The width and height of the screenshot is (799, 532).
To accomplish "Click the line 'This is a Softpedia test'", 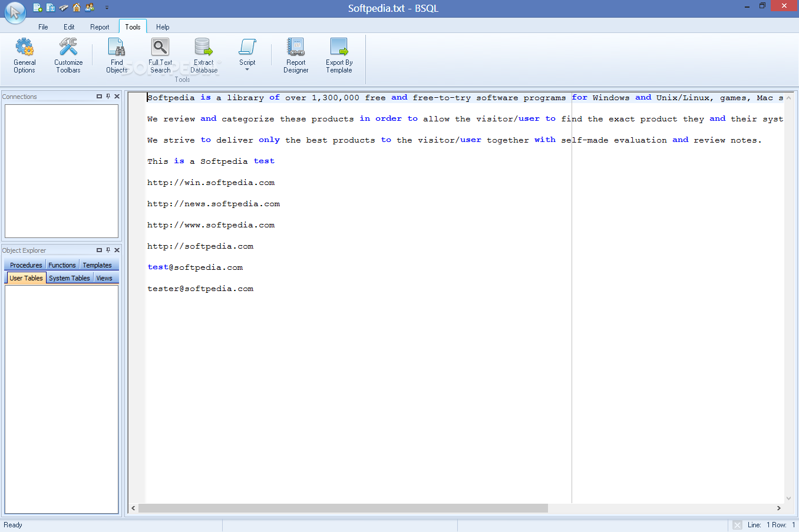I will pos(211,161).
